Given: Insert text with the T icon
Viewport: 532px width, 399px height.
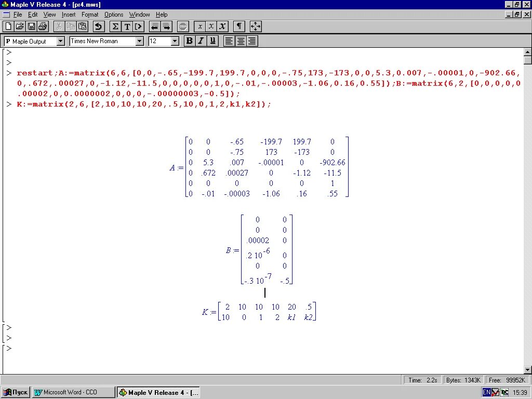Looking at the screenshot, I should [127, 26].
